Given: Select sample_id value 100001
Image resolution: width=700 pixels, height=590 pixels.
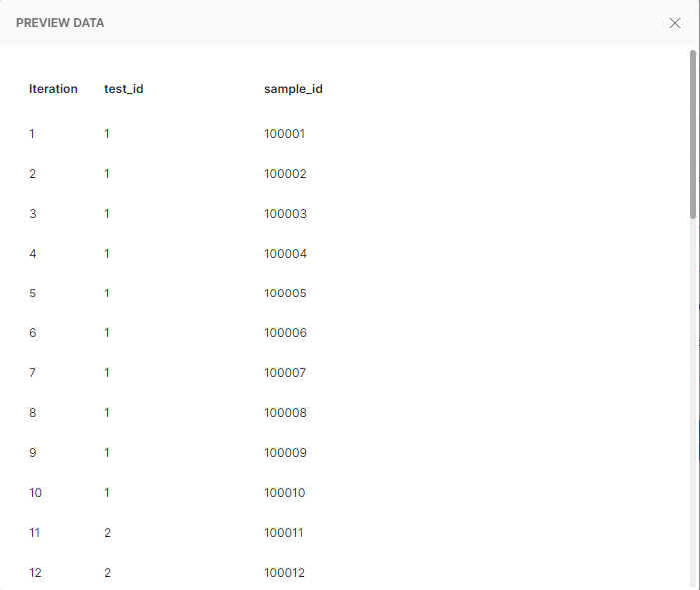Looking at the screenshot, I should (x=284, y=134).
